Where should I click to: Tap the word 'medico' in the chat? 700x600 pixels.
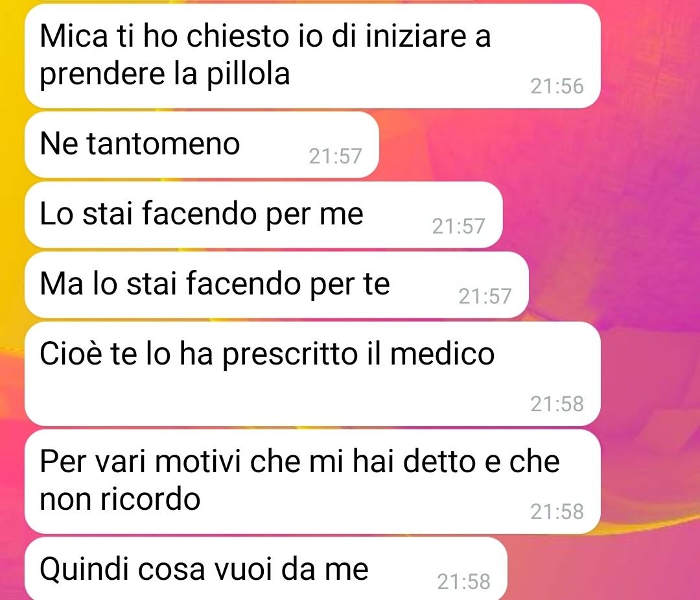pos(443,354)
